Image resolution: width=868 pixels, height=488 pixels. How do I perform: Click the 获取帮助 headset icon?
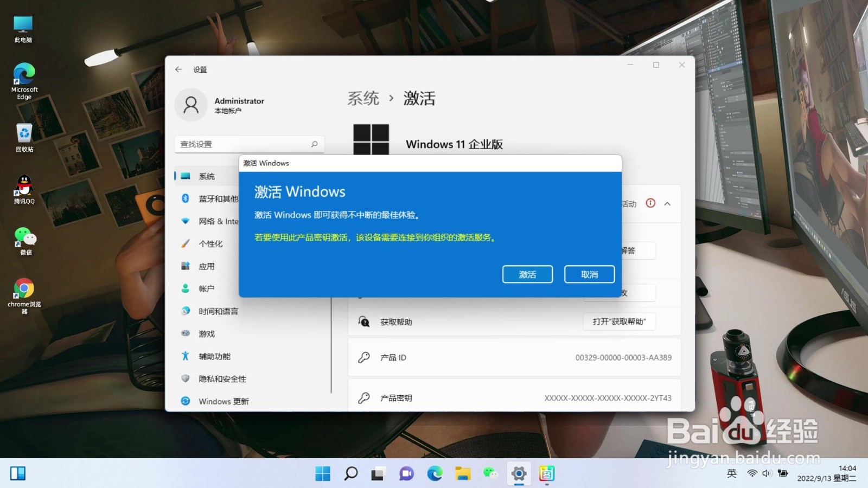pyautogui.click(x=364, y=322)
